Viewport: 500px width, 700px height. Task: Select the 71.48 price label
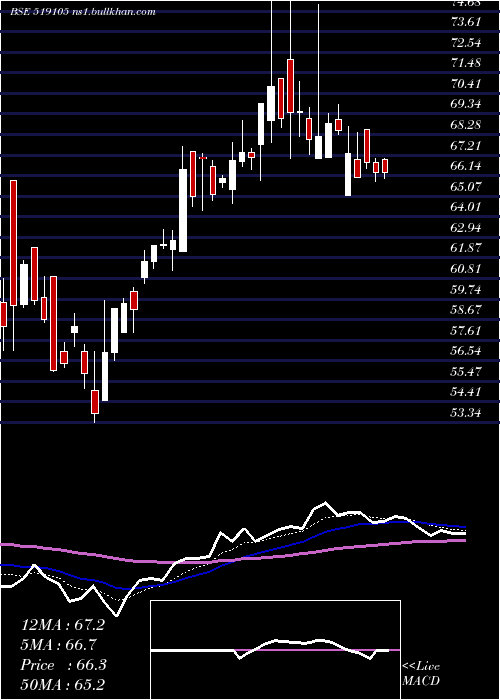(466, 63)
